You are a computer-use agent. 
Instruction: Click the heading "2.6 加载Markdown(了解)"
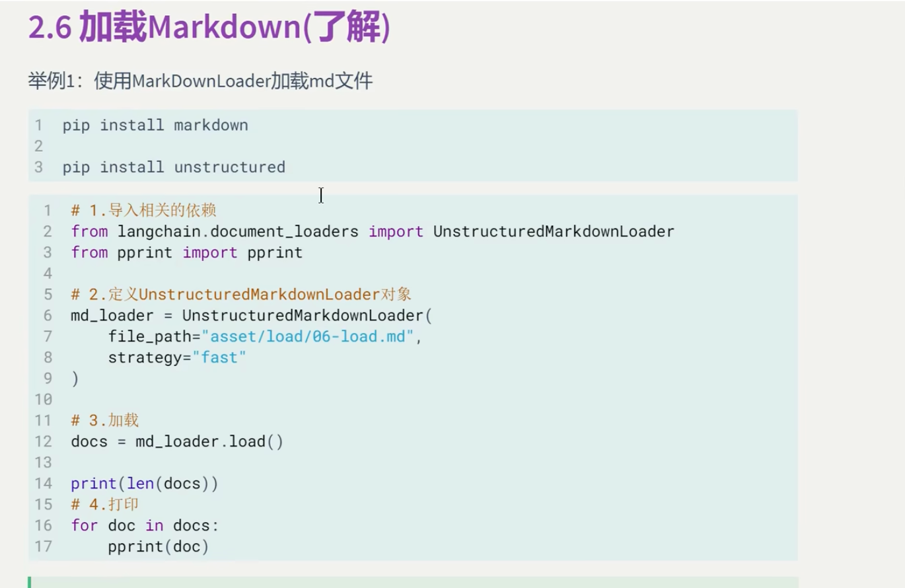[x=209, y=28]
